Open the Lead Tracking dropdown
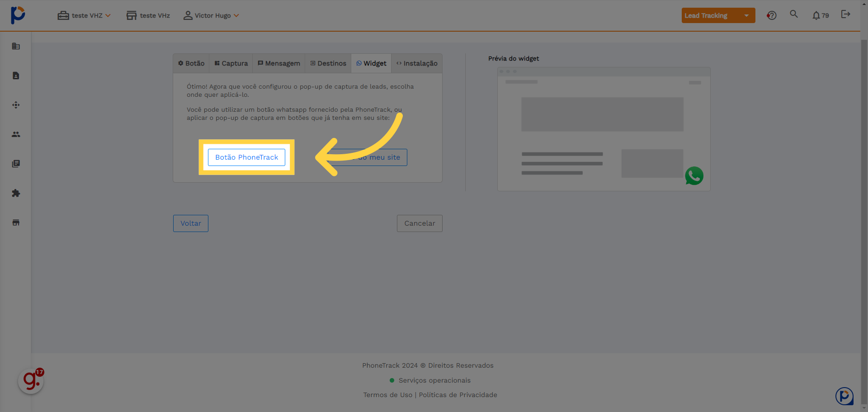The width and height of the screenshot is (868, 412). (x=718, y=15)
